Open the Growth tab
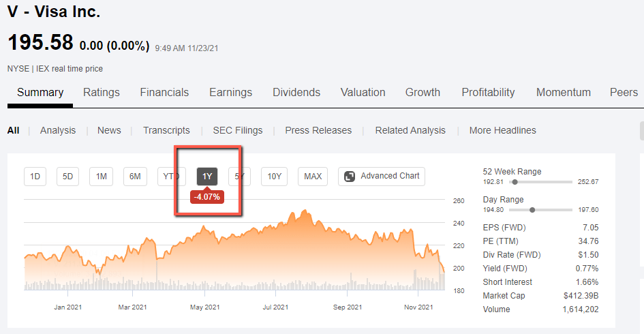The height and width of the screenshot is (334, 644). coord(423,93)
